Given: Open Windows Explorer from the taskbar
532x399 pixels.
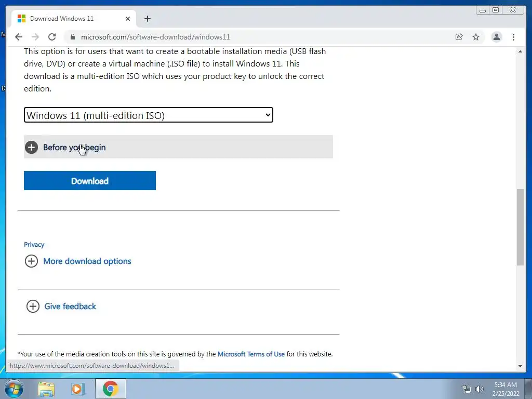Looking at the screenshot, I should point(46,389).
